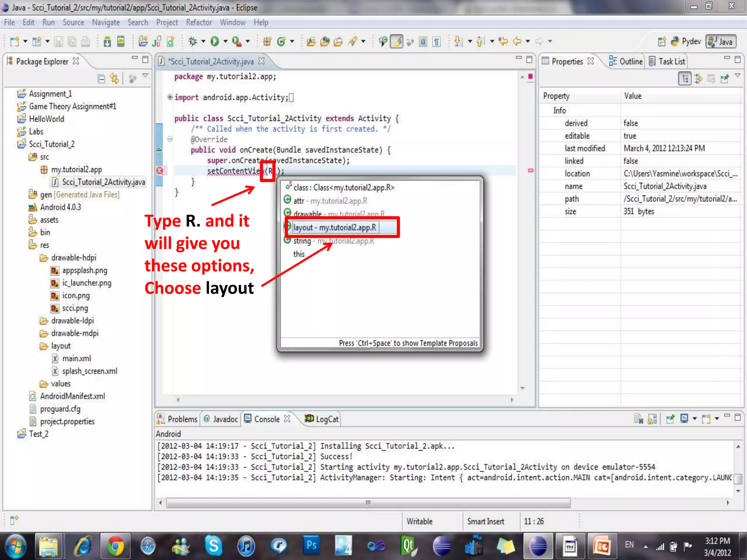Image resolution: width=747 pixels, height=560 pixels.
Task: Choose 'this' in the autocomplete list
Action: [299, 254]
